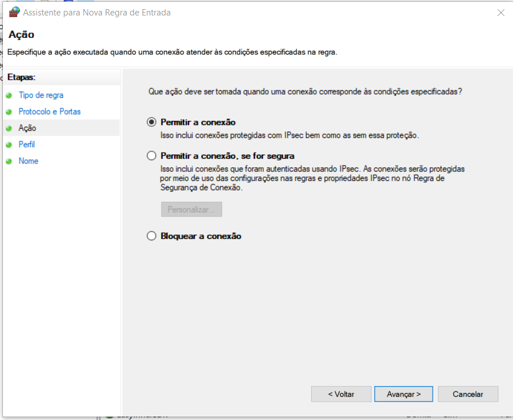This screenshot has width=513, height=420.
Task: Cancel the wizard with 'Cancelar'
Action: (x=468, y=394)
